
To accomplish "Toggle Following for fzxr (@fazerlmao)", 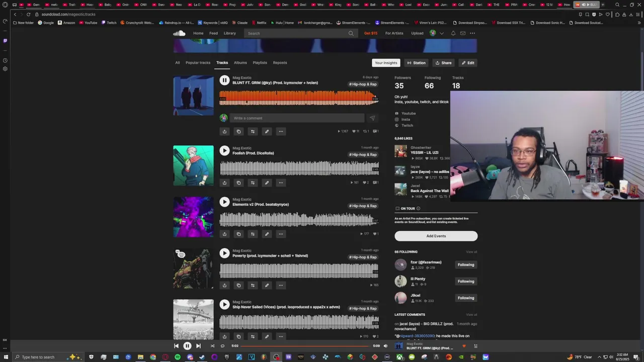I will [x=466, y=265].
